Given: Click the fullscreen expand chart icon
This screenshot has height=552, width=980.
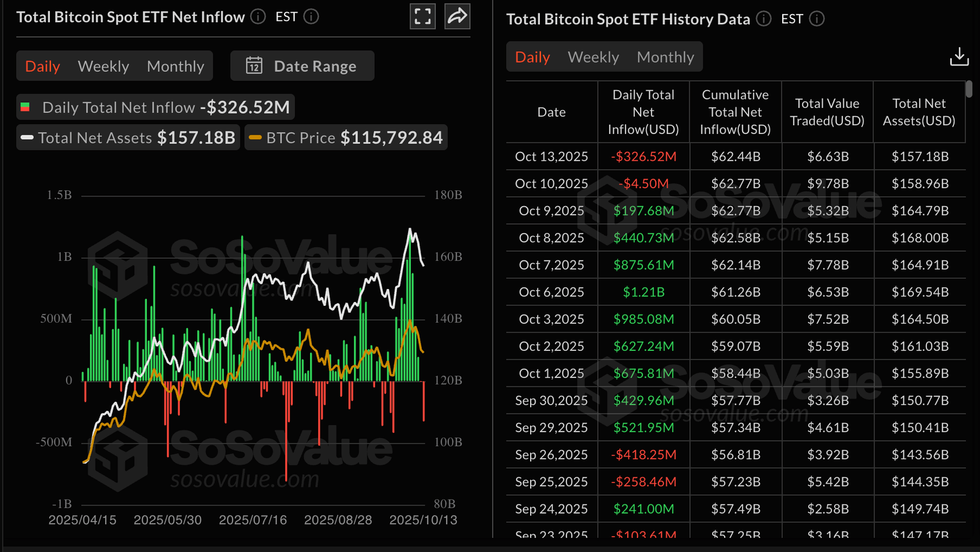Looking at the screenshot, I should pyautogui.click(x=422, y=17).
